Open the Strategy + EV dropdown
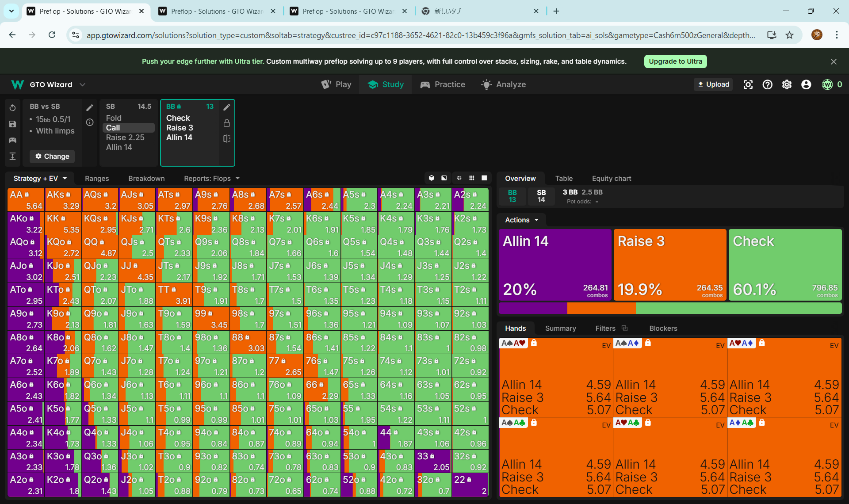Screen dimensions: 849x504 [x=40, y=178]
